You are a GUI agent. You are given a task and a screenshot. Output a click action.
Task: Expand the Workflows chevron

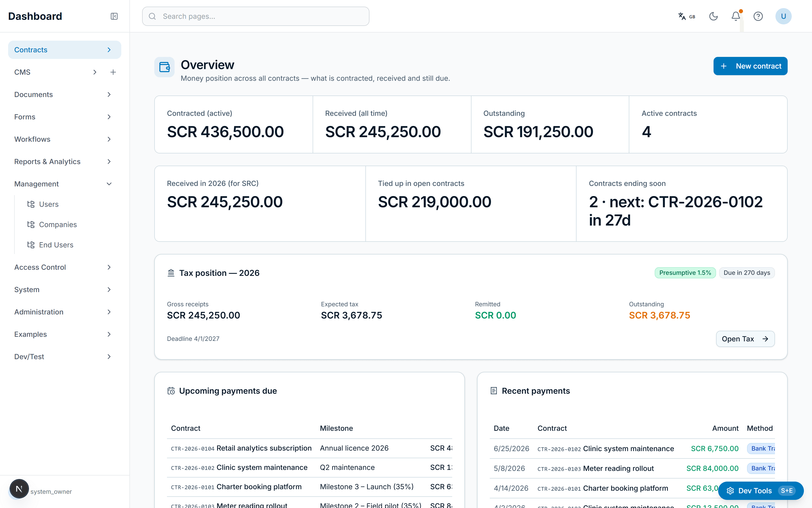point(109,139)
